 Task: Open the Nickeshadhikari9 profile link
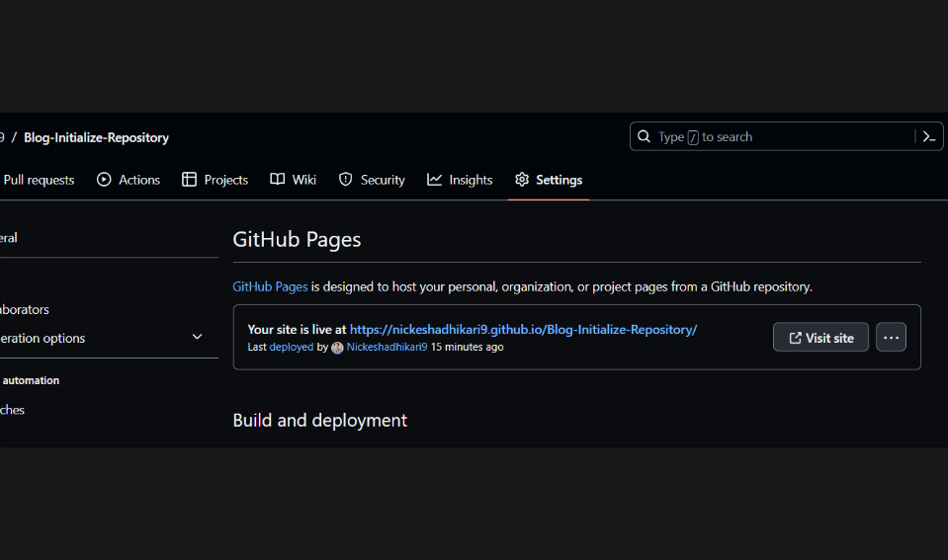tap(387, 348)
